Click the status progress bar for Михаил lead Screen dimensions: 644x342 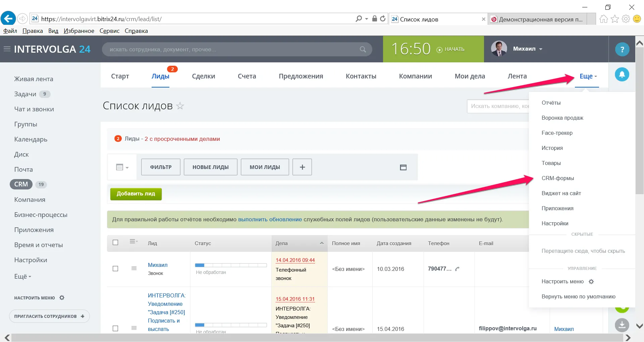[231, 265]
